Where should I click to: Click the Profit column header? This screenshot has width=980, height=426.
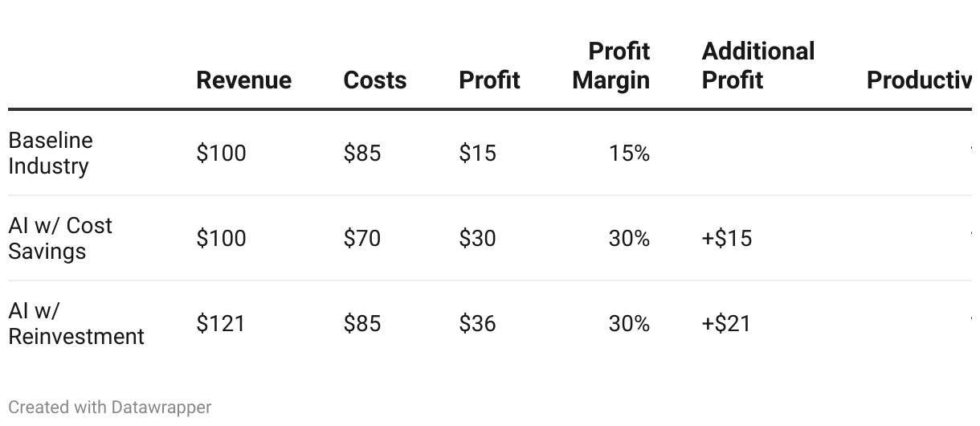coord(489,80)
